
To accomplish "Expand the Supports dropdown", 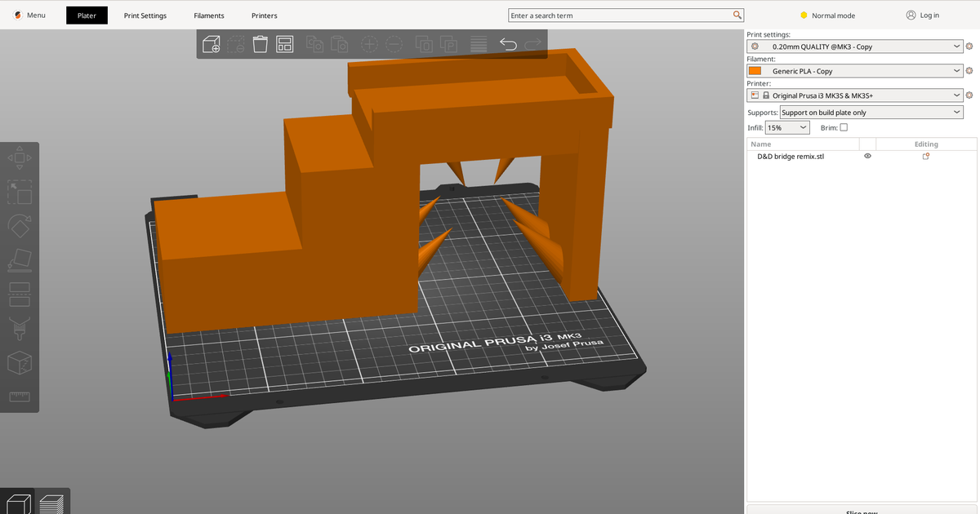I will pos(871,112).
